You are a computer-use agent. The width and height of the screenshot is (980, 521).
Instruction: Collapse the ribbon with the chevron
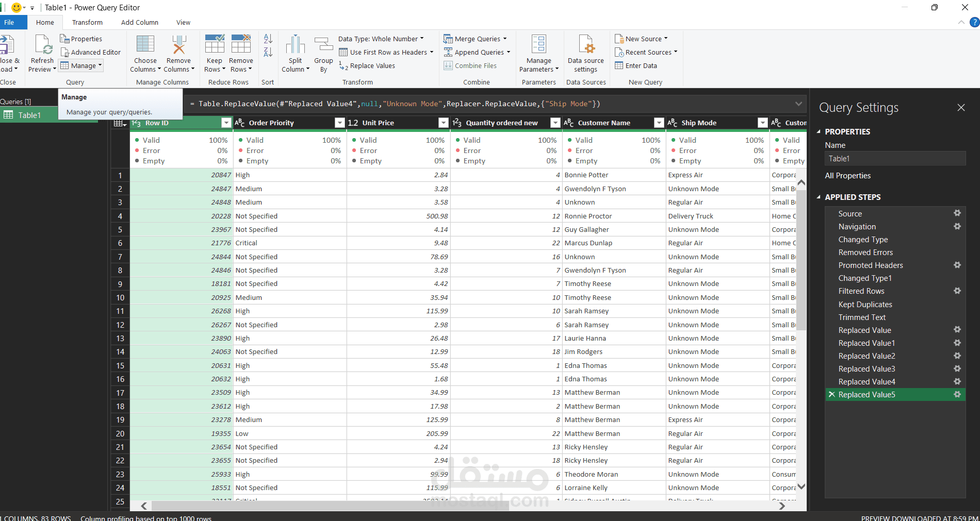(x=961, y=22)
